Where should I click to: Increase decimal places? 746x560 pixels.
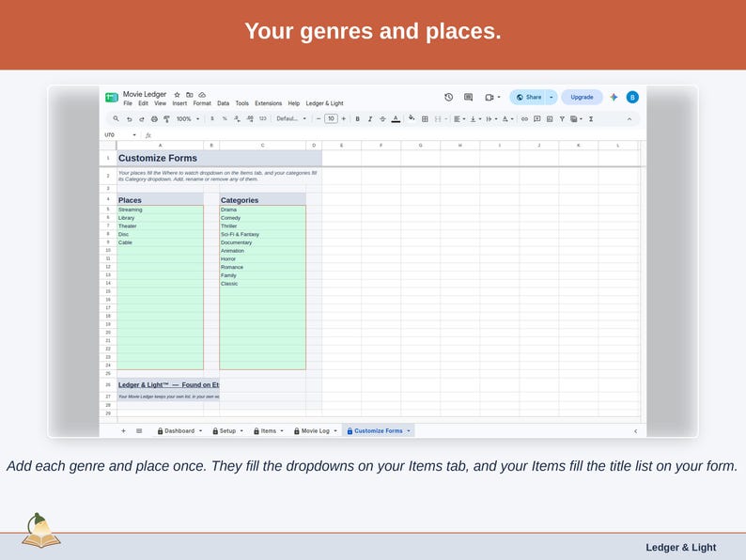click(250, 119)
